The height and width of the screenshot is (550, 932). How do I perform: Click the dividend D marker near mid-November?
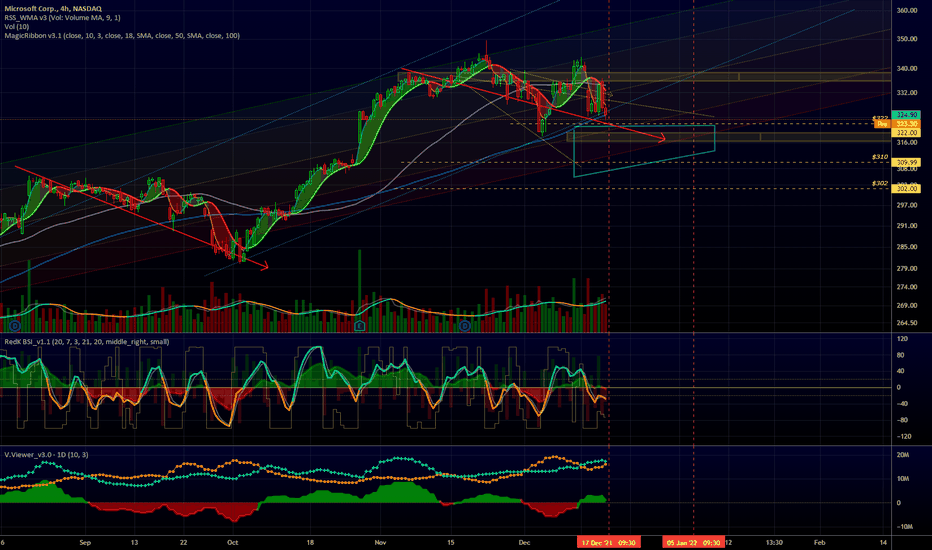tap(465, 325)
